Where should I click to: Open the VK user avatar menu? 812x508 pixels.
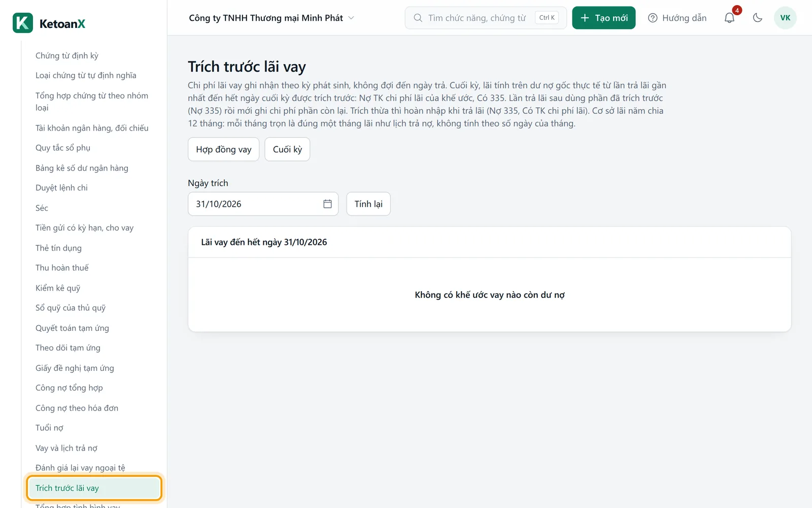pos(785,18)
